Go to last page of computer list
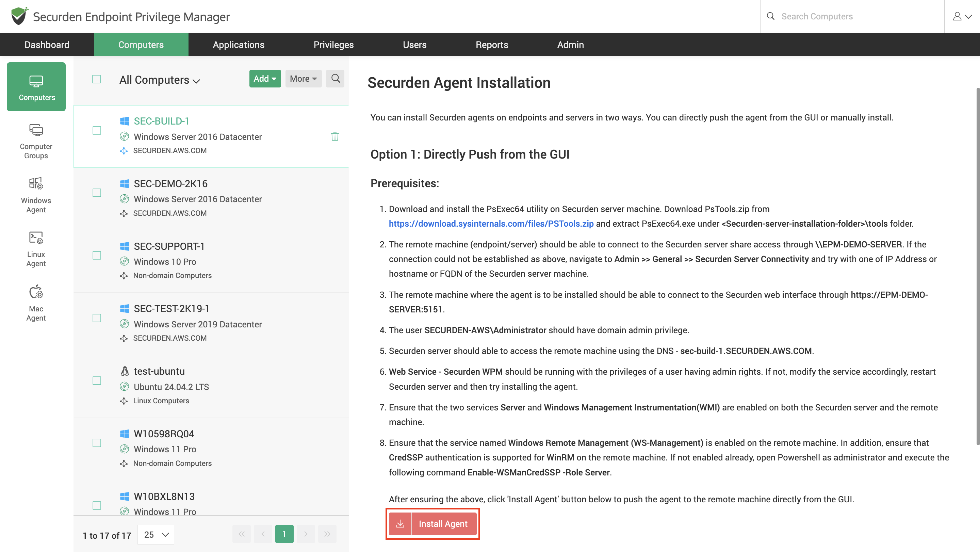The image size is (980, 552). point(327,534)
